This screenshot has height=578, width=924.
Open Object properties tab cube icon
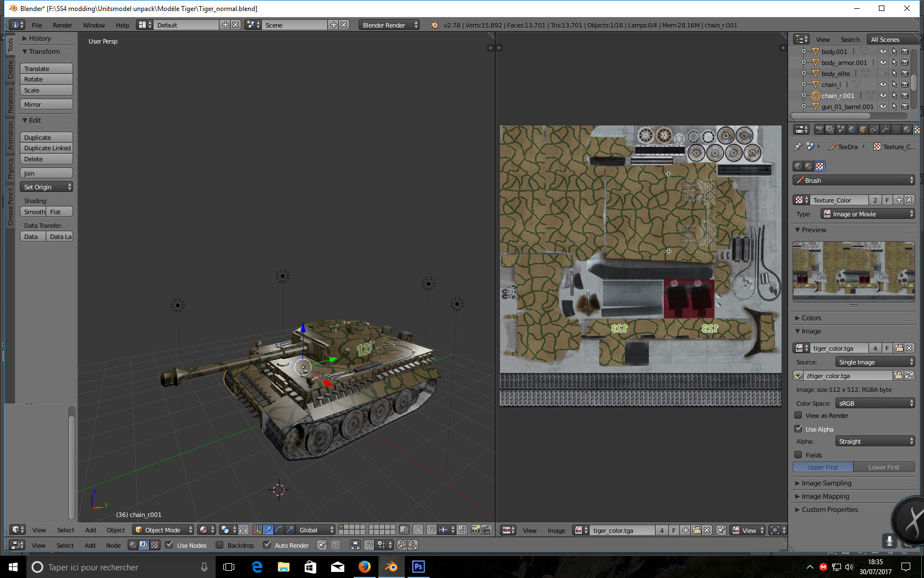(x=863, y=129)
